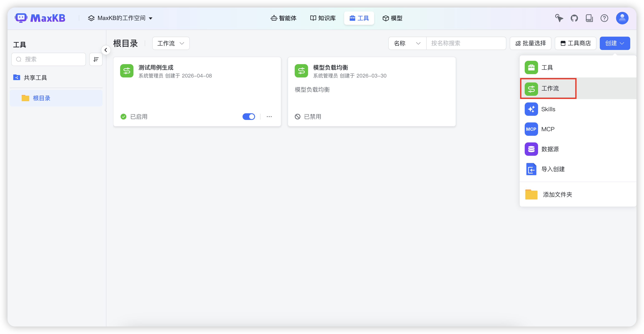
Task: Select MCP in the create menu
Action: 547,129
